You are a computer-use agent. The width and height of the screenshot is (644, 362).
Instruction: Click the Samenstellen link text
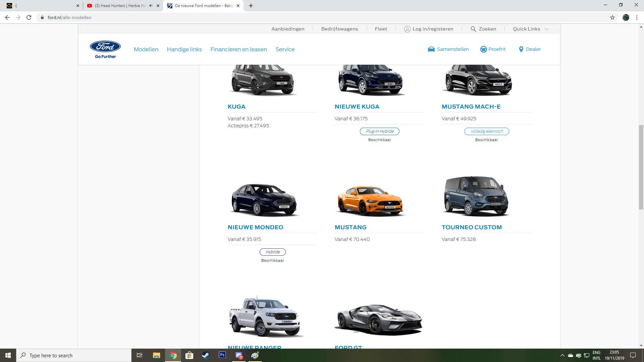tap(453, 49)
